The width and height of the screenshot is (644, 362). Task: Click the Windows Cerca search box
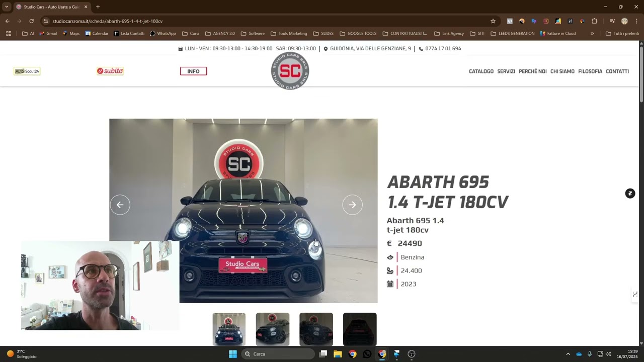point(278,354)
